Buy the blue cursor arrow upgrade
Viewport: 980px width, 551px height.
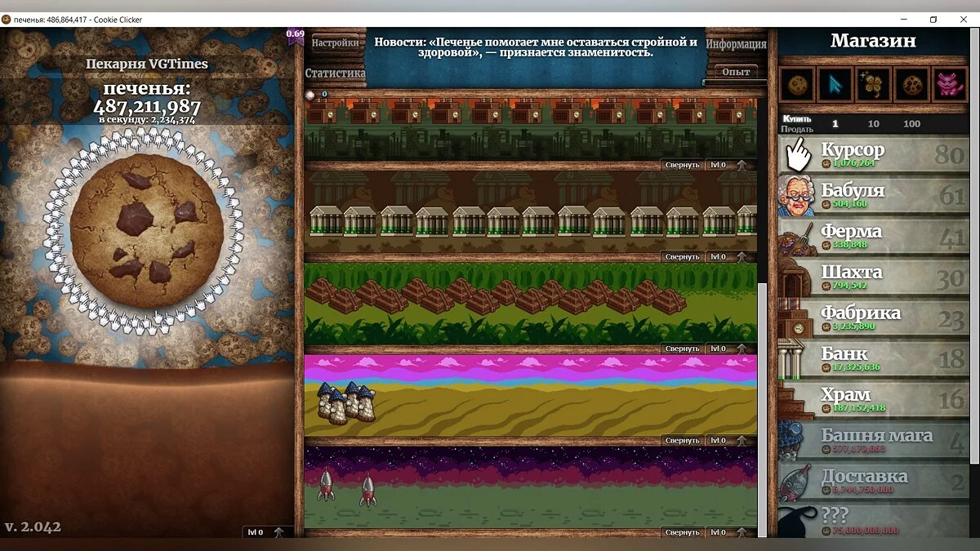pyautogui.click(x=835, y=85)
